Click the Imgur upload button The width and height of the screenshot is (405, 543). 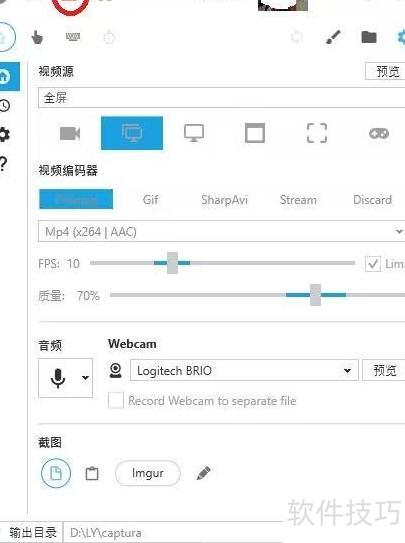pyautogui.click(x=148, y=473)
